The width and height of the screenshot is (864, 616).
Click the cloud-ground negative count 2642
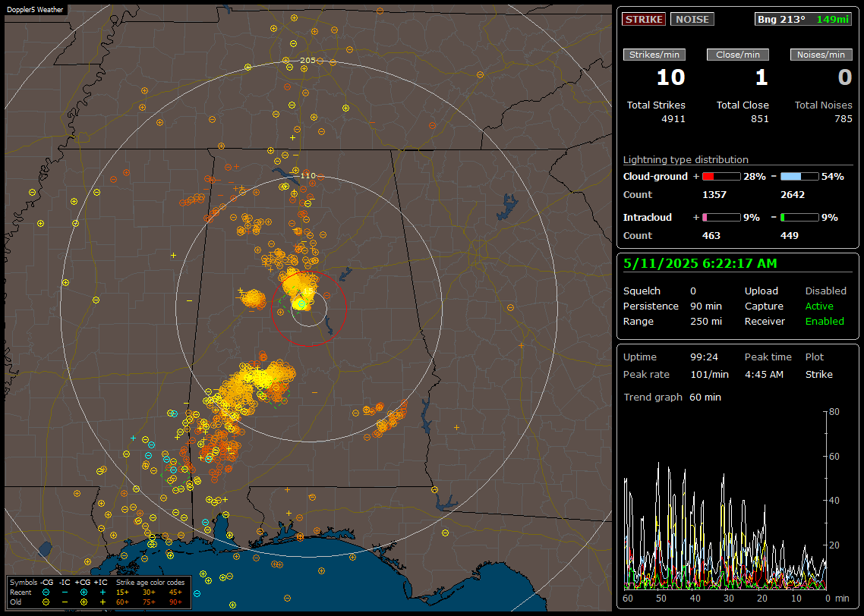point(793,195)
